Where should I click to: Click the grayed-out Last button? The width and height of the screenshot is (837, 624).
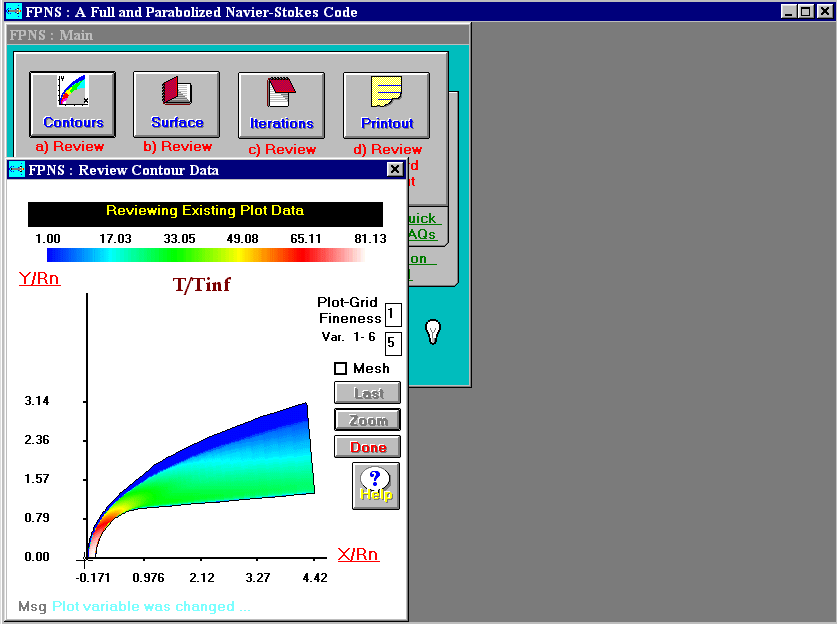pyautogui.click(x=368, y=394)
